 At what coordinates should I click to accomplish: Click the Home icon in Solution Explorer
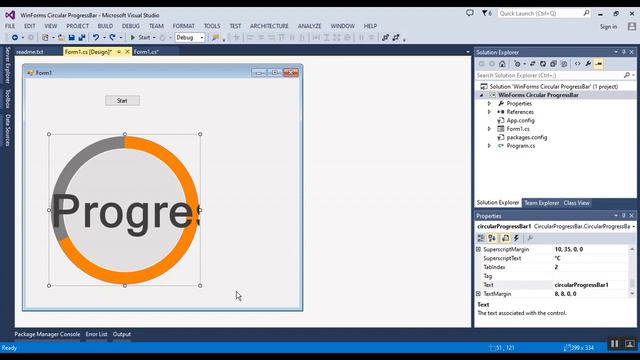(x=502, y=64)
